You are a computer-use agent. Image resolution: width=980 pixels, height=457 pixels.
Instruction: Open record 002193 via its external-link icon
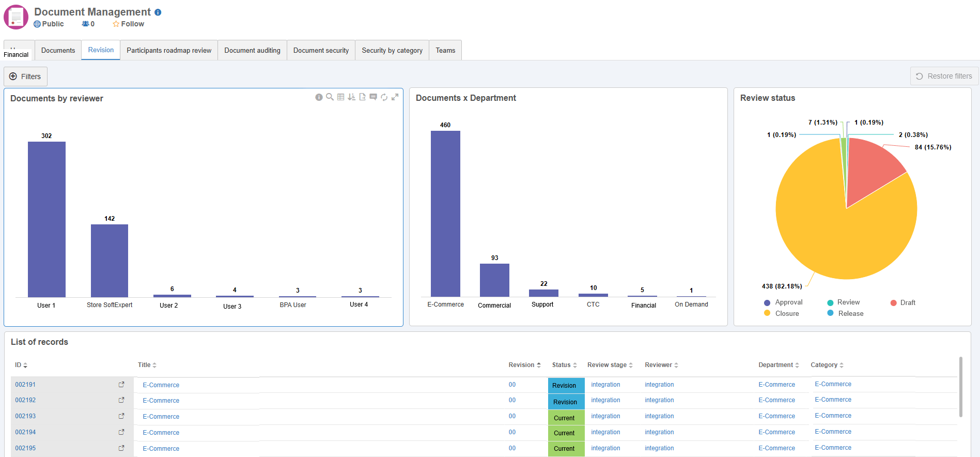(x=121, y=416)
